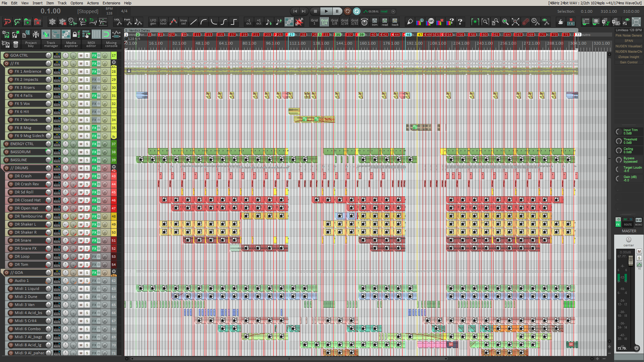The height and width of the screenshot is (362, 644).
Task: Open the Media explorer
Action: point(71,44)
